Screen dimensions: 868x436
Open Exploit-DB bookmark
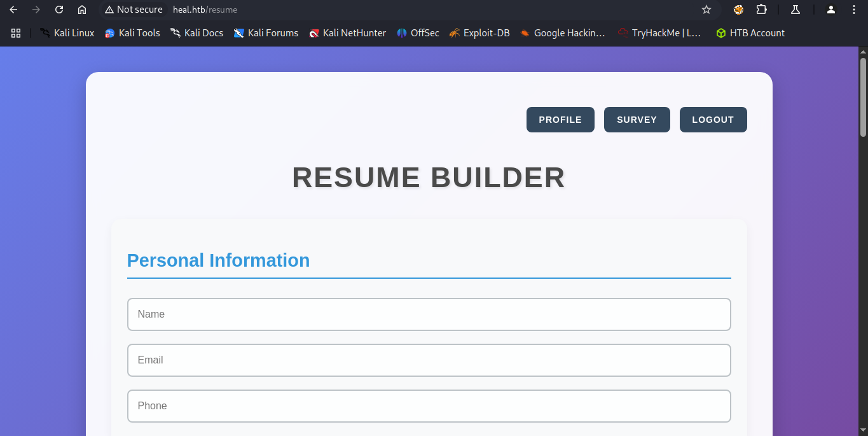[479, 33]
